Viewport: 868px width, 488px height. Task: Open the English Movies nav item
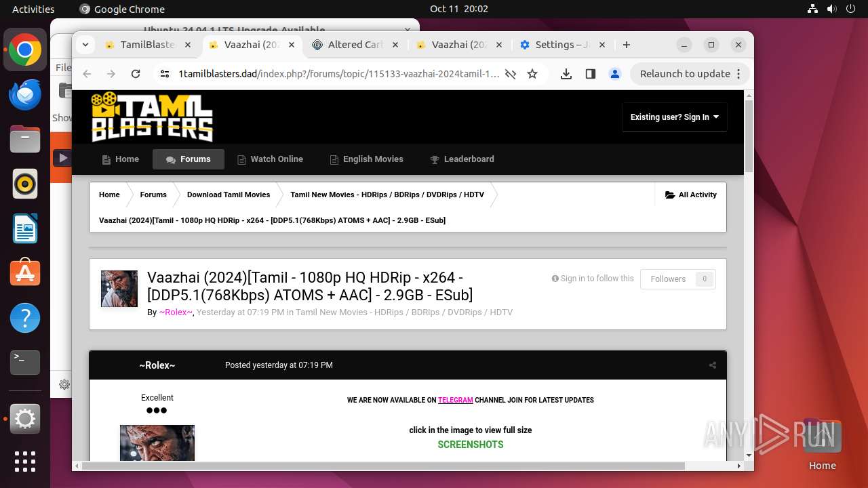pyautogui.click(x=366, y=159)
